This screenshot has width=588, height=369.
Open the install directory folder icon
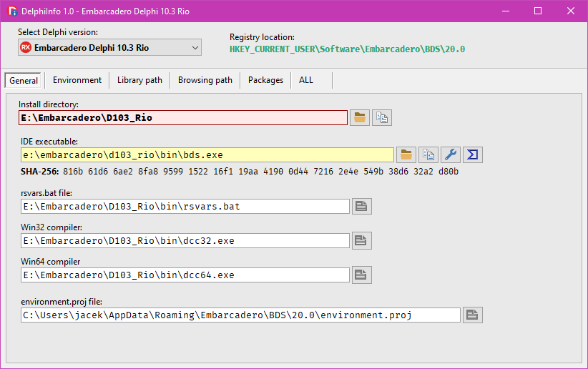click(361, 118)
